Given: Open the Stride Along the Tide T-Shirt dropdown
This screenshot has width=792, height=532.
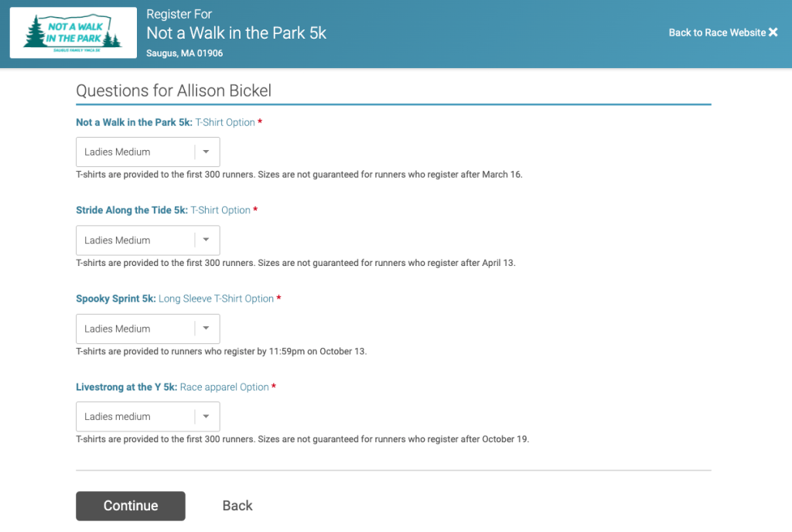Looking at the screenshot, I should click(x=148, y=240).
